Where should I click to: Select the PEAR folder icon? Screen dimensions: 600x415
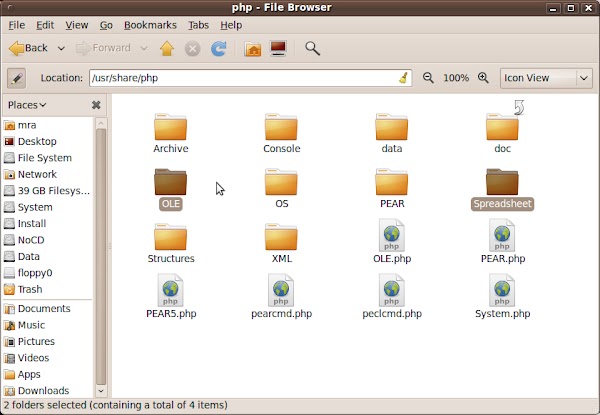click(x=392, y=182)
